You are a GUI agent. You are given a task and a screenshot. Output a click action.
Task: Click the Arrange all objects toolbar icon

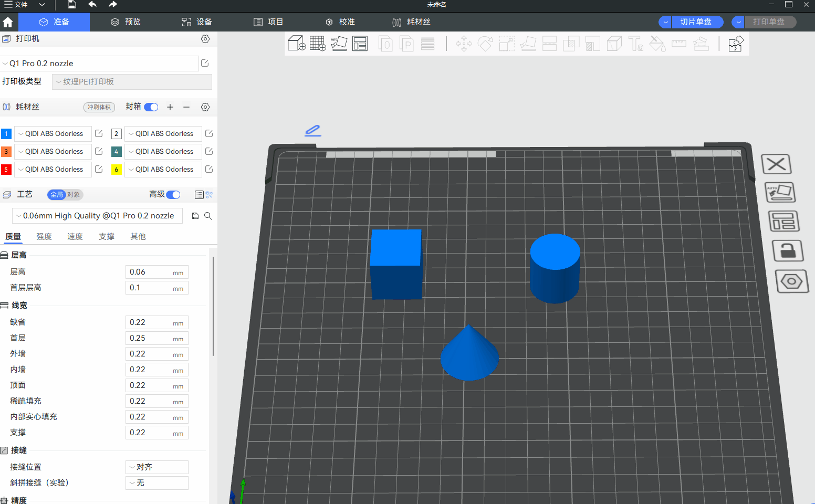coord(360,44)
